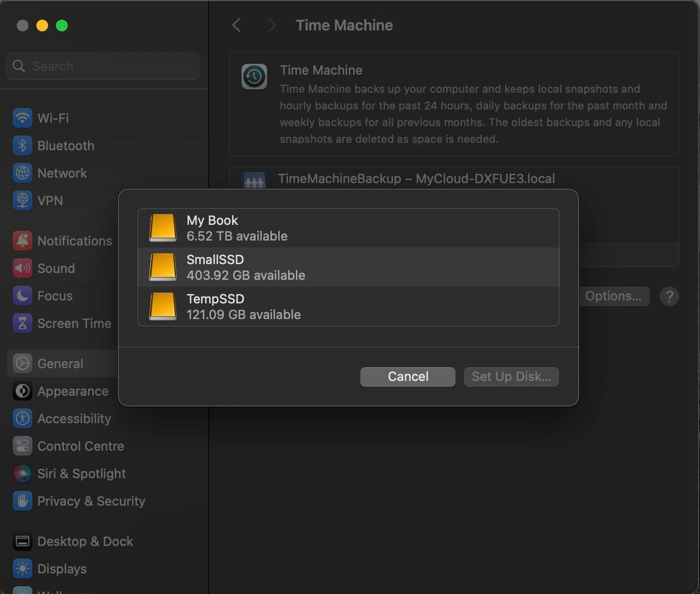700x594 pixels.
Task: Select the My Book disk name
Action: pos(212,220)
